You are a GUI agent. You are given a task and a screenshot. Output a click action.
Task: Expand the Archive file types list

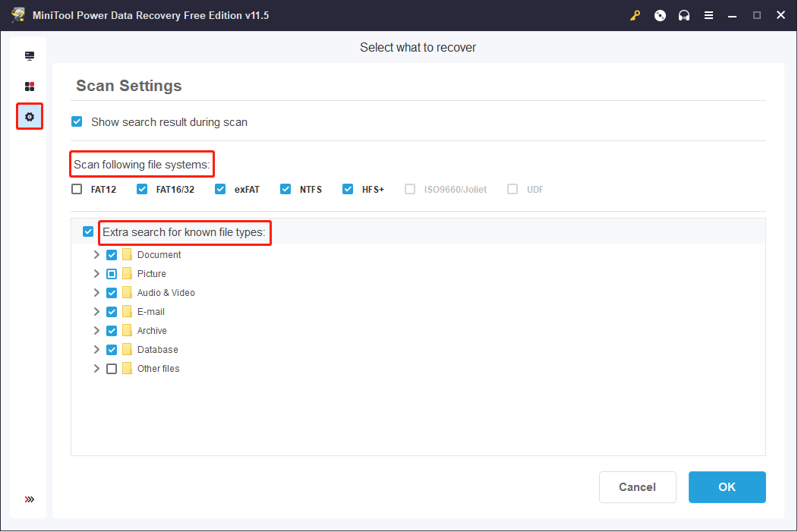pyautogui.click(x=96, y=330)
